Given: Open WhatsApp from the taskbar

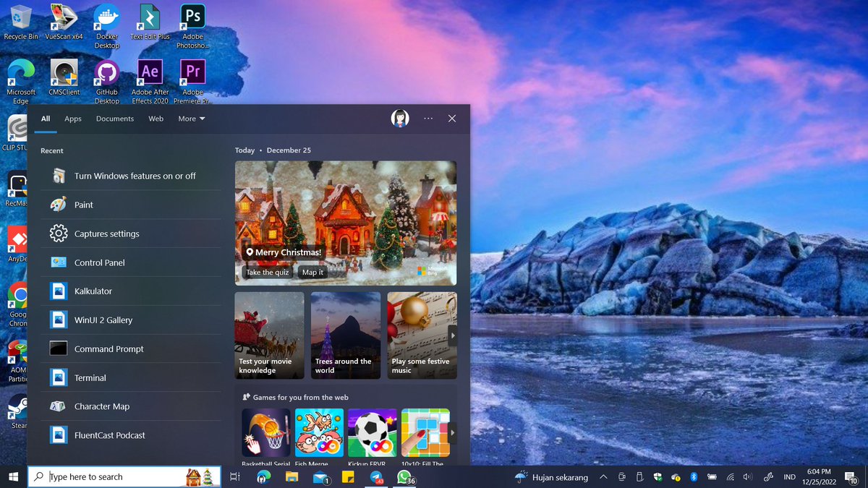Looking at the screenshot, I should [x=404, y=477].
